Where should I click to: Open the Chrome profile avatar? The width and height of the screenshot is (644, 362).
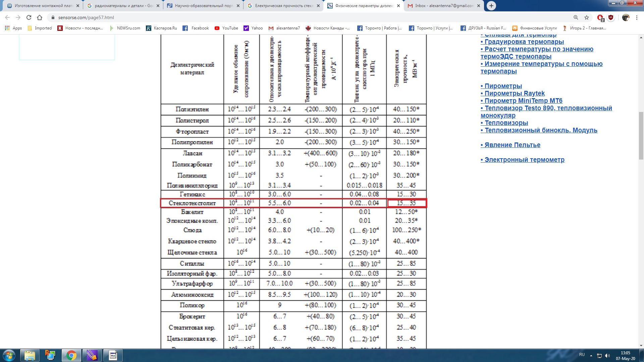pos(626,17)
